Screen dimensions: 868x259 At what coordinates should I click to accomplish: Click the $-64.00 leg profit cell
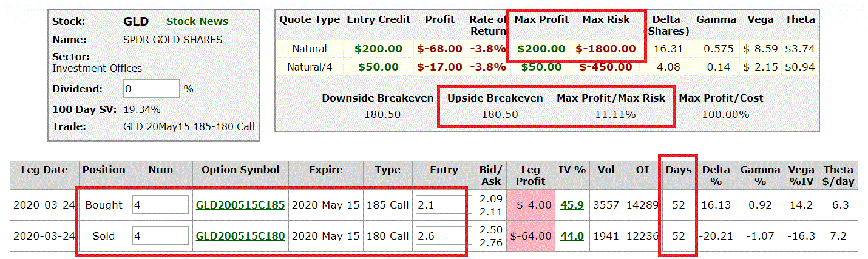click(x=531, y=236)
